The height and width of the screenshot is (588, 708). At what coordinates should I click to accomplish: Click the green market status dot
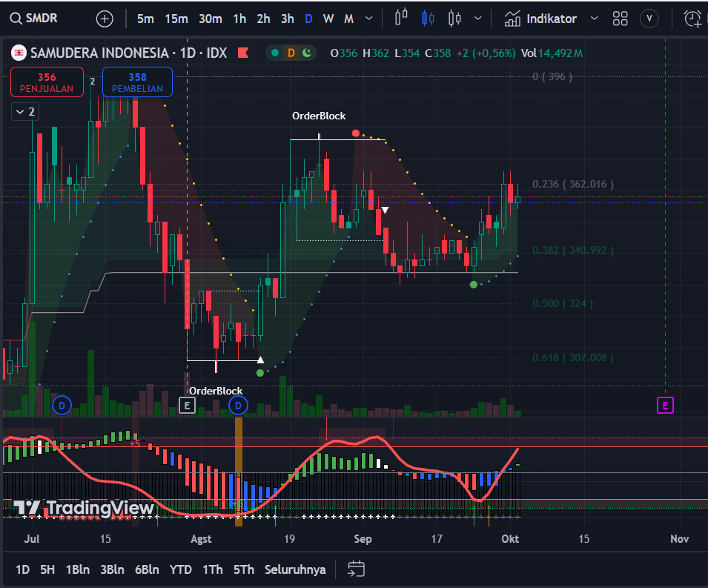(x=274, y=53)
